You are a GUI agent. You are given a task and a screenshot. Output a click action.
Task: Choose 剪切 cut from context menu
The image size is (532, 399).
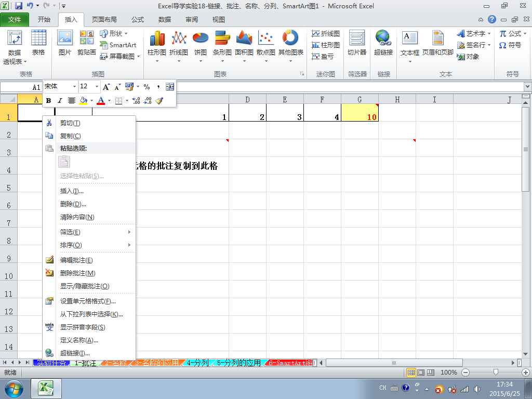click(89, 123)
